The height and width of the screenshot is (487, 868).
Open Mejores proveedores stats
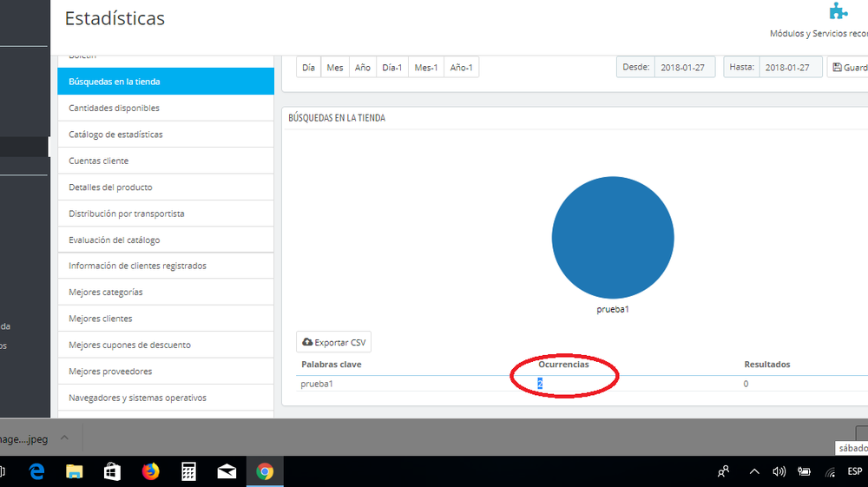tap(166, 372)
